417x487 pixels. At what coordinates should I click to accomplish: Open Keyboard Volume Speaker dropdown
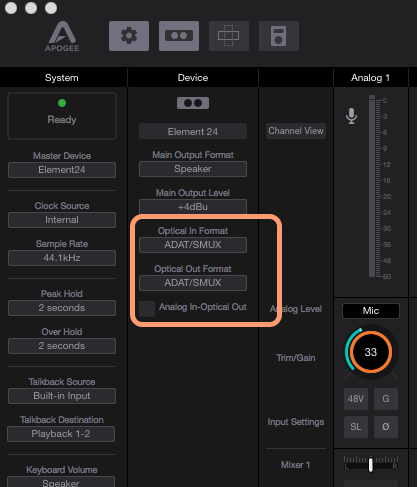click(x=61, y=482)
